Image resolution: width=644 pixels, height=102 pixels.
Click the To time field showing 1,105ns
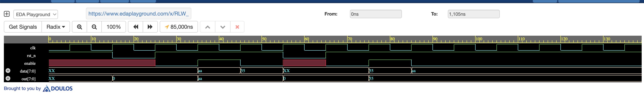473,14
